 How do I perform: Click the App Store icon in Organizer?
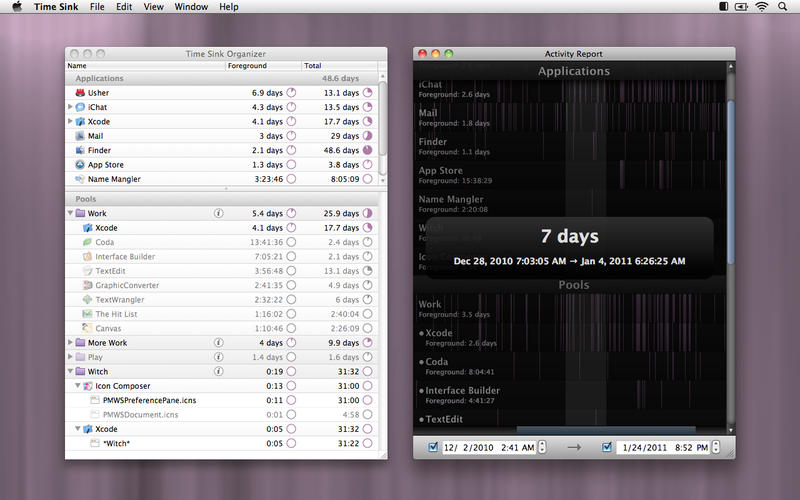[80, 164]
